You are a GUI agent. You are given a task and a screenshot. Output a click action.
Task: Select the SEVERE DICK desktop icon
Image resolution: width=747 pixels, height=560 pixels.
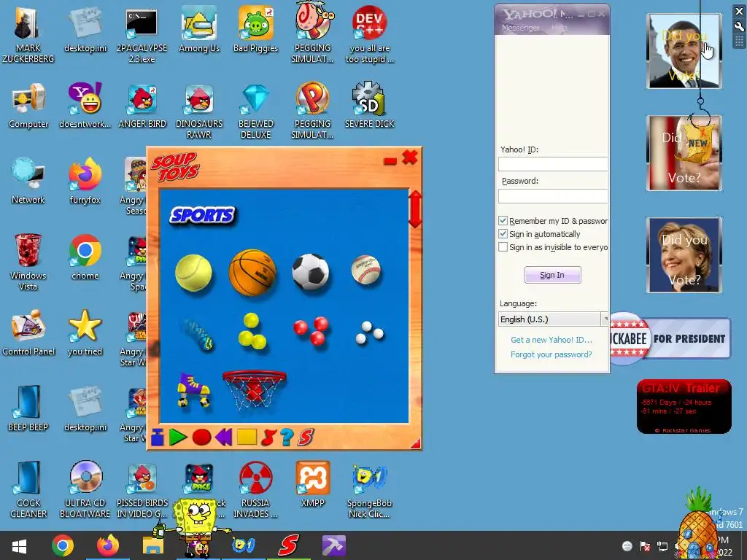click(x=370, y=106)
